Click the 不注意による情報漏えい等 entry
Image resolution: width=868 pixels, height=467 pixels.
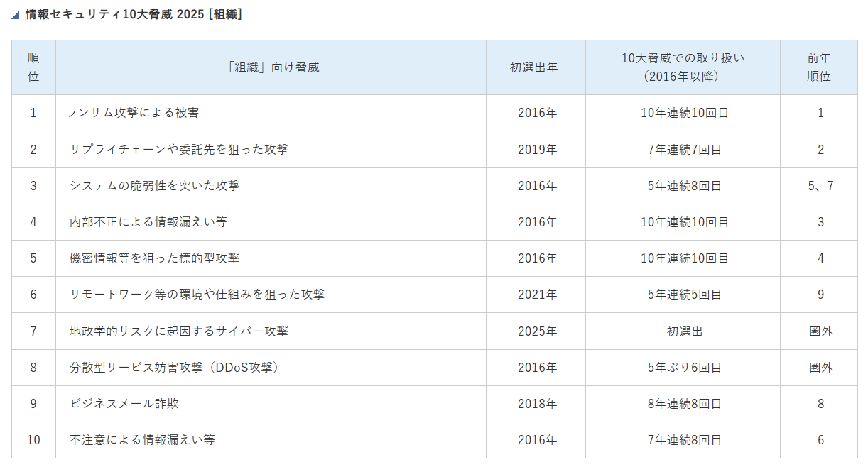[142, 440]
